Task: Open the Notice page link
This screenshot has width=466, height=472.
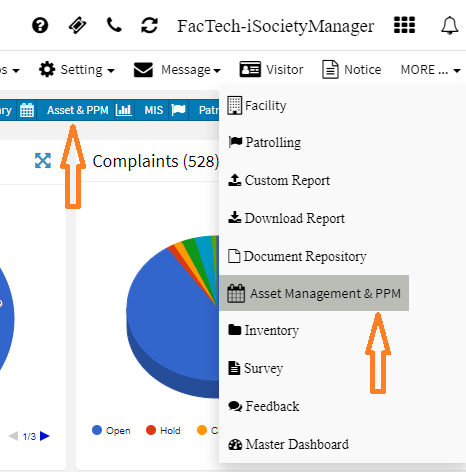Action: coord(352,70)
